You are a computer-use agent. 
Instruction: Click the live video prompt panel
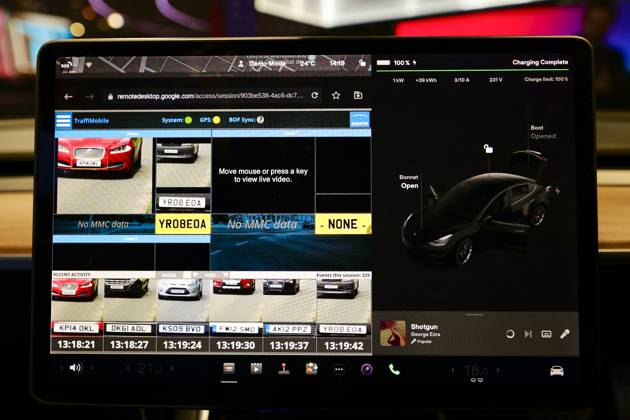pos(263,175)
